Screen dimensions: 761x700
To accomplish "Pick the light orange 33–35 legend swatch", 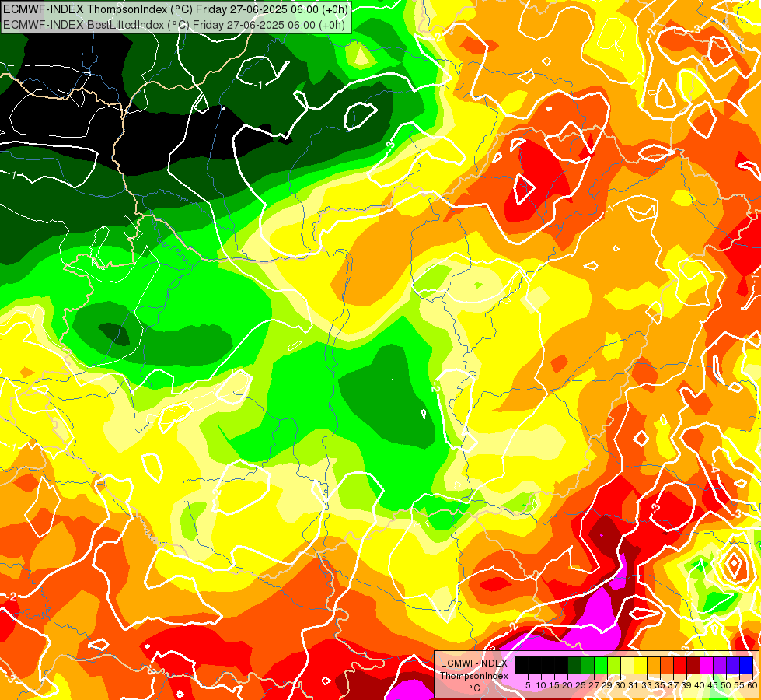I will [654, 665].
